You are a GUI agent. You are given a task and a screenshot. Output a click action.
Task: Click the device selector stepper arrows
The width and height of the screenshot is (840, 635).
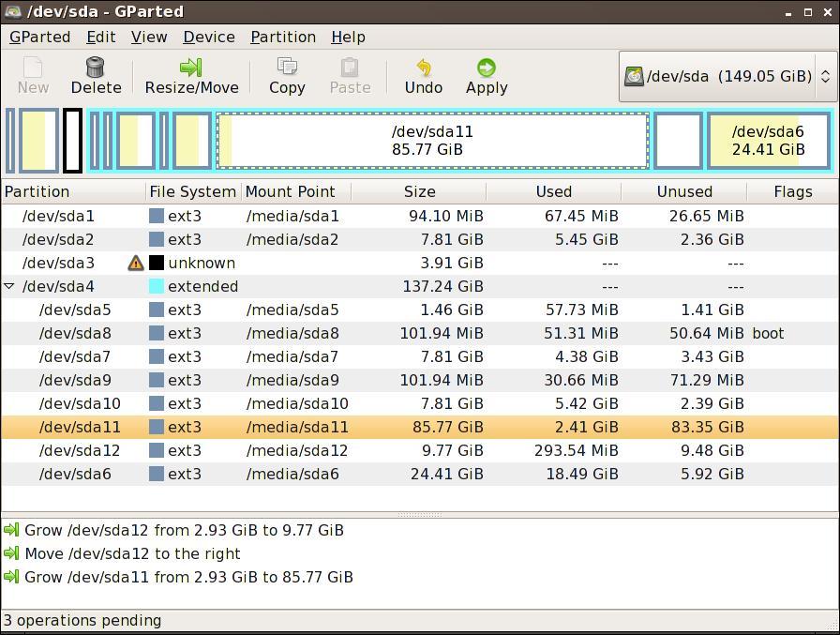coord(824,76)
